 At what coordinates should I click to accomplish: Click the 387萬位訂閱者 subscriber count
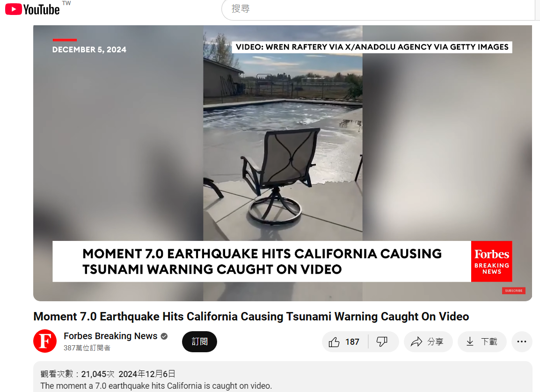[x=87, y=348]
